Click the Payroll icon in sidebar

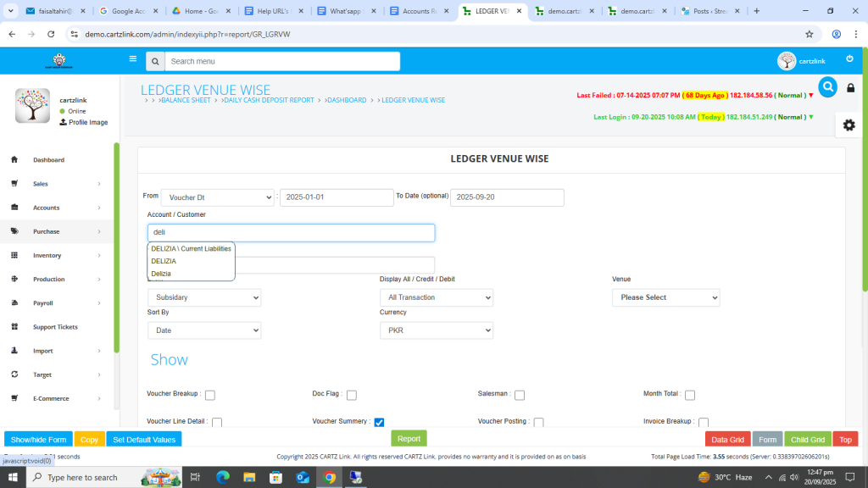coord(14,302)
